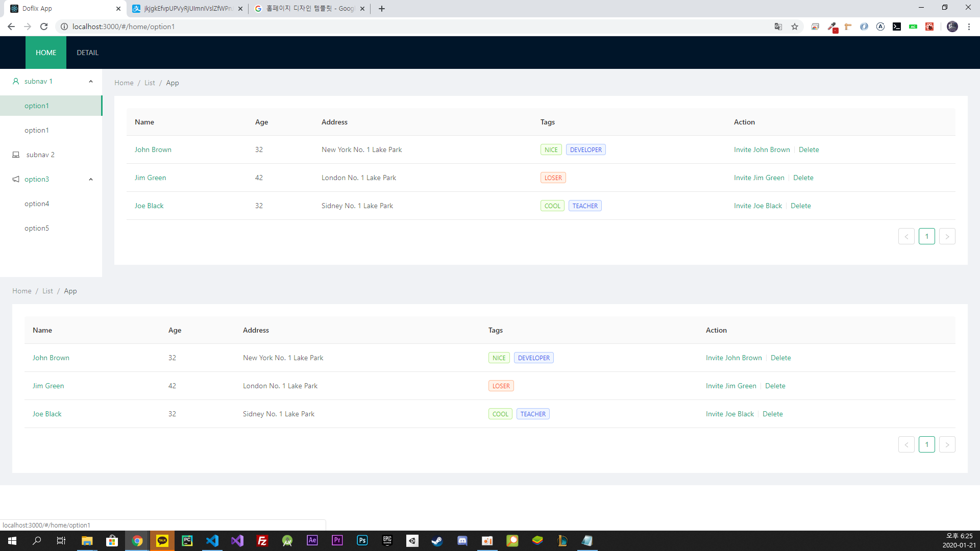Select option4 in the sidebar menu

37,204
